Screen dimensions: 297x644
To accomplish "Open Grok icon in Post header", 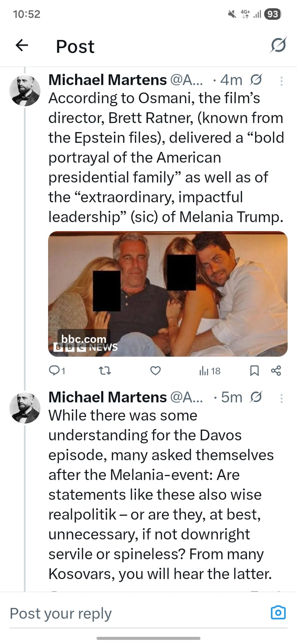I will [x=278, y=45].
